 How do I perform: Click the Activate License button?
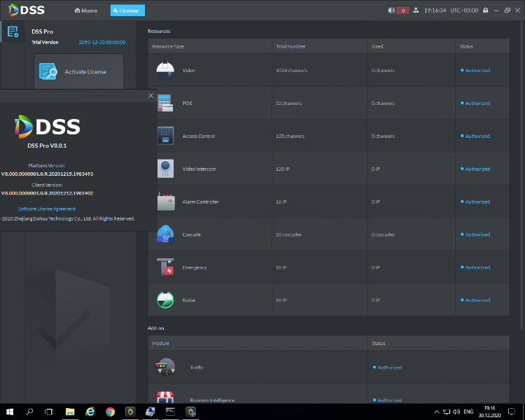[78, 71]
